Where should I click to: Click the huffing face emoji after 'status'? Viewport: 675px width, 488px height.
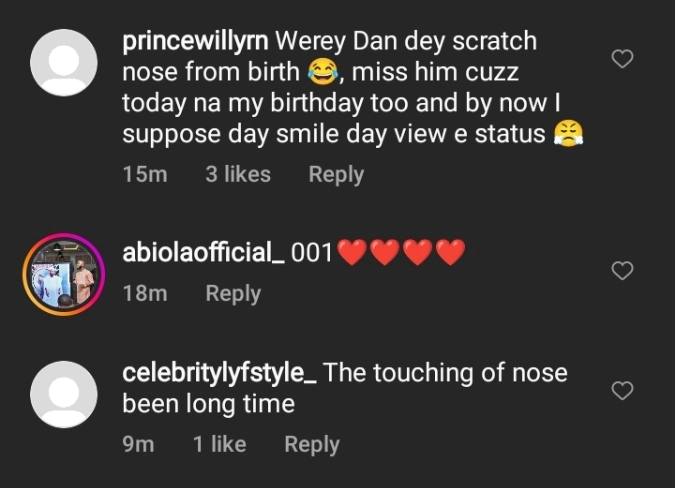(567, 133)
